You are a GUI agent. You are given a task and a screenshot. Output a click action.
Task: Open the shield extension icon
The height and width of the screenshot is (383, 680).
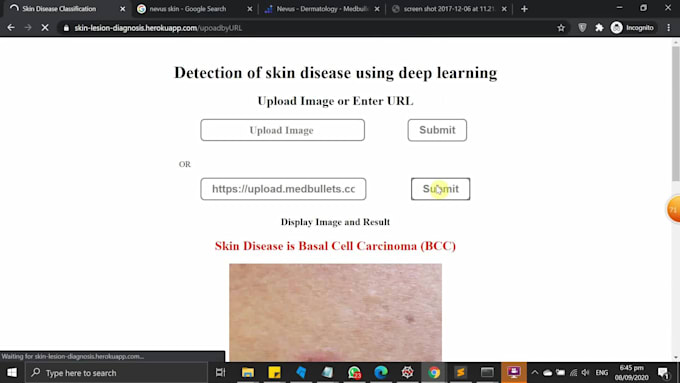(582, 28)
